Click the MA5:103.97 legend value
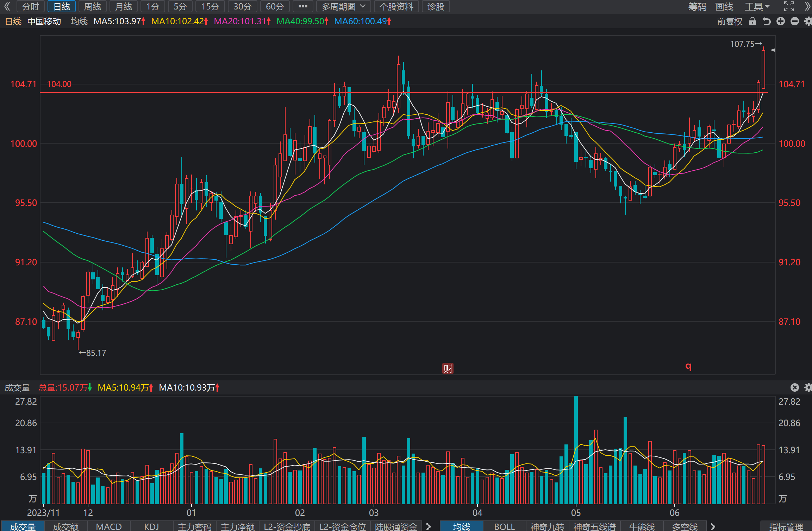 [119, 21]
